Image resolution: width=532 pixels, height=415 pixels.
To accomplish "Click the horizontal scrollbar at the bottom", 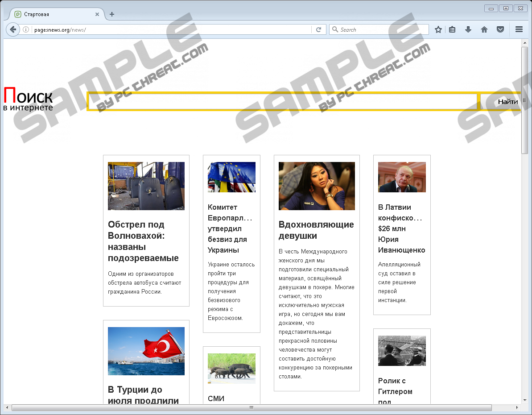I will pos(252,407).
